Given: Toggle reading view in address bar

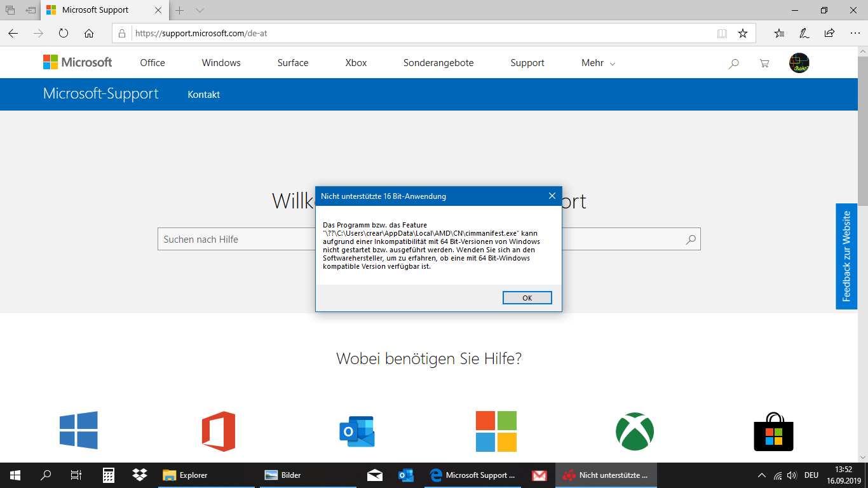Looking at the screenshot, I should pos(722,33).
